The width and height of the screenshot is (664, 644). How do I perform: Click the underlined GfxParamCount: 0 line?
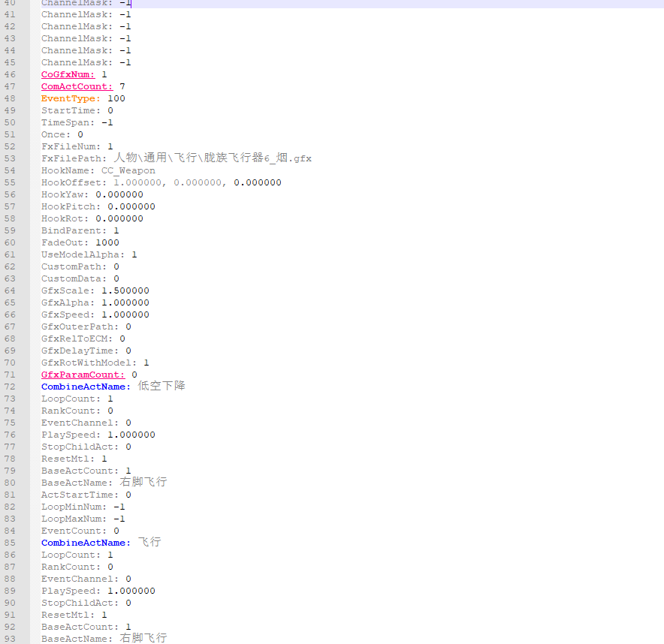tap(89, 375)
